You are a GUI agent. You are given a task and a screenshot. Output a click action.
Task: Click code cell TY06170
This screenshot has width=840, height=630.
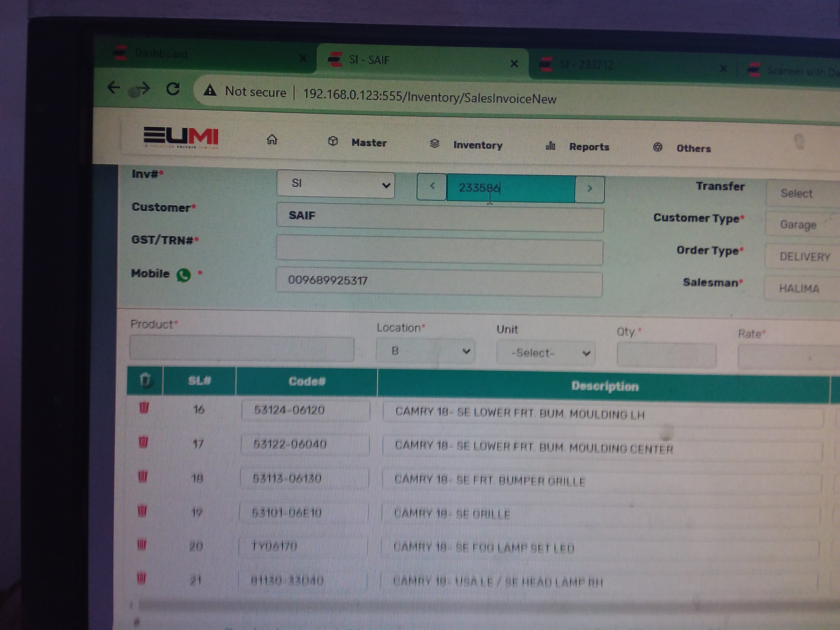303,547
